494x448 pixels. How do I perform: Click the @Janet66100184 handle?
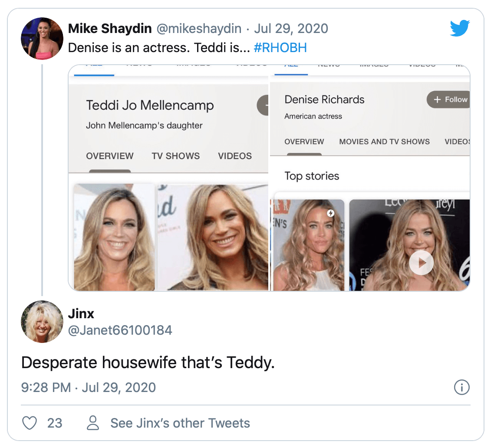tap(120, 330)
